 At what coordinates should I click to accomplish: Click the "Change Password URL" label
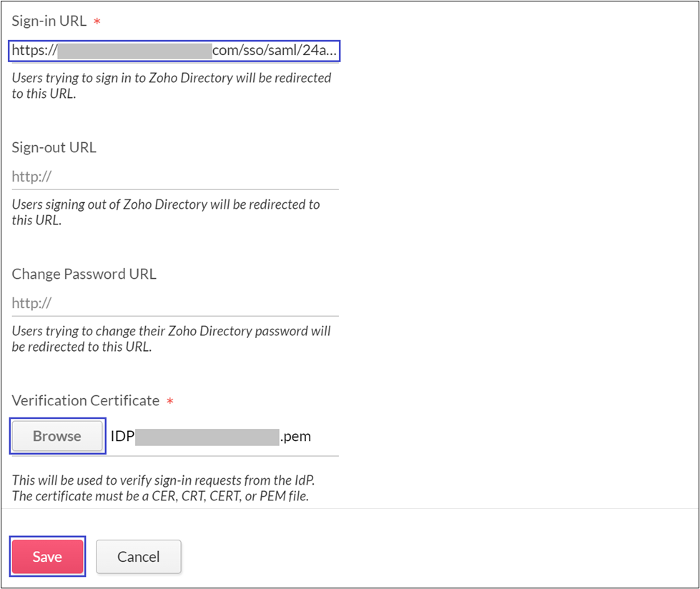(x=84, y=274)
